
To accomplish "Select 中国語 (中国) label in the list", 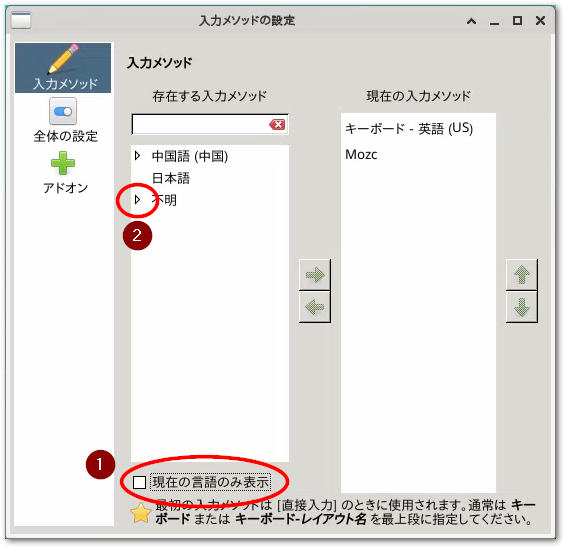I will click(190, 156).
